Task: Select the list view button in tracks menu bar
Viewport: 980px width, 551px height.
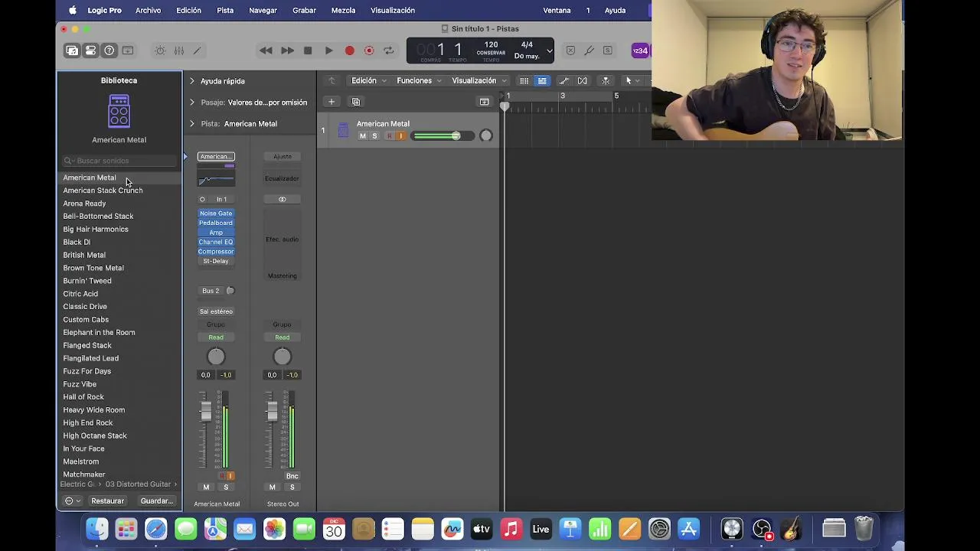Action: click(542, 80)
